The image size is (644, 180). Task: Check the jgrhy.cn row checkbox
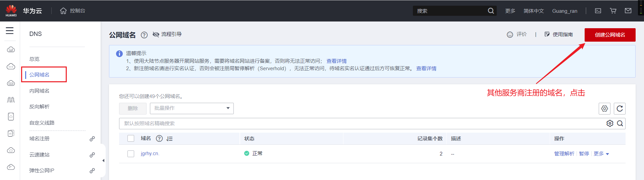(131, 154)
